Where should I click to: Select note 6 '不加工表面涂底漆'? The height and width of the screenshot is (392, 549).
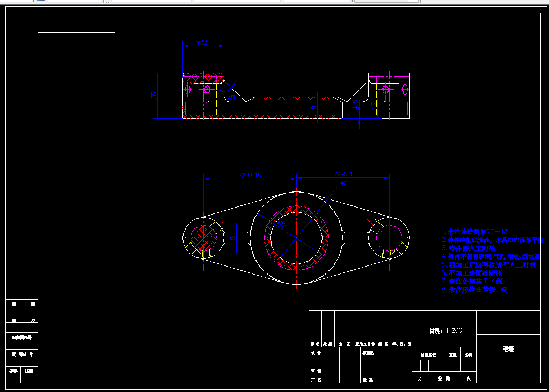tap(472, 272)
